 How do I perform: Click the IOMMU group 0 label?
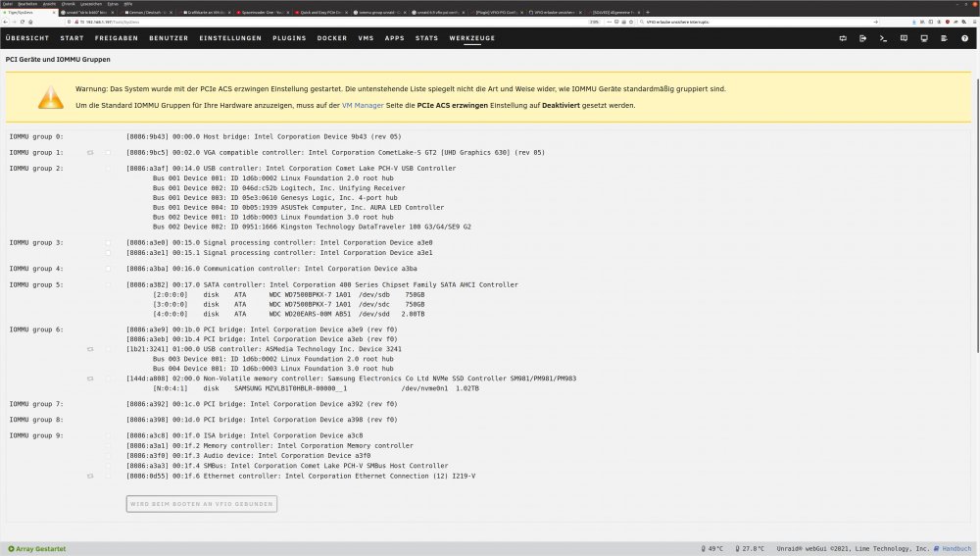click(x=36, y=136)
